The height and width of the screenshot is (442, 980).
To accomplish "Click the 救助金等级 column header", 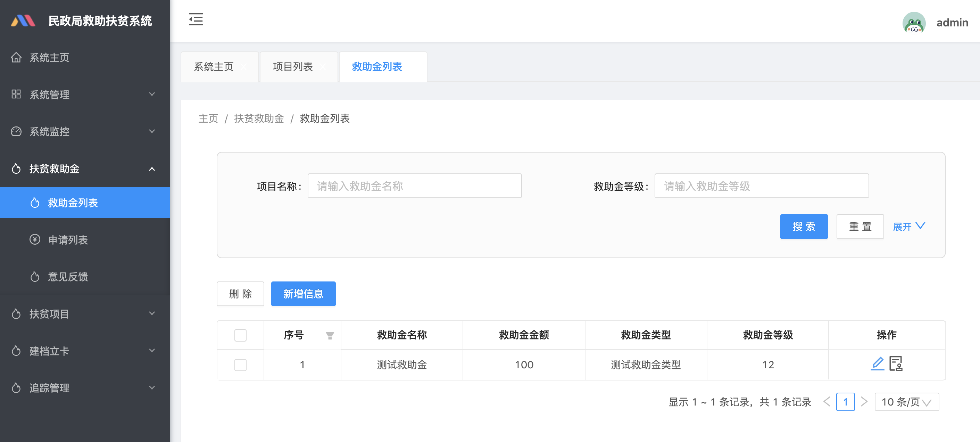I will tap(768, 335).
